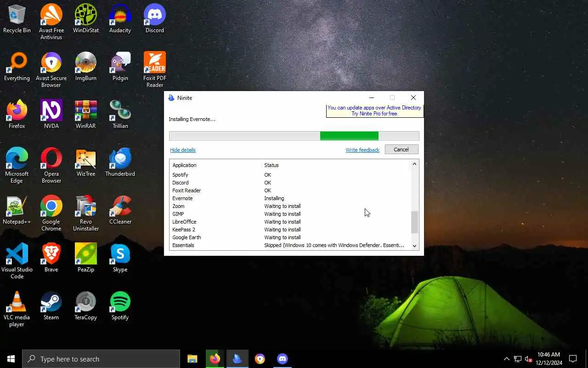This screenshot has height=368, width=588.
Task: Select the Evernote row showing Installing
Action: [289, 198]
